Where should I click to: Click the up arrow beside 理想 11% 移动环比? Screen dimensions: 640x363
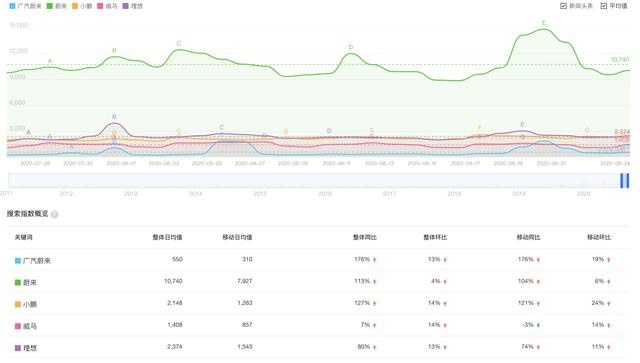click(609, 347)
